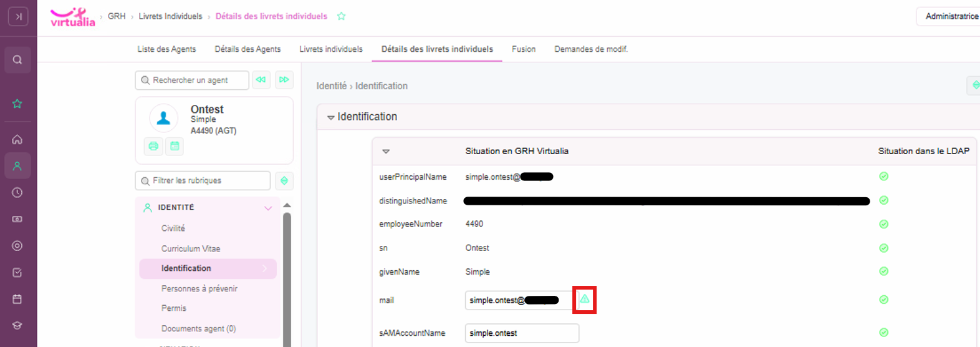Click arrow beside Identification menu item

tap(265, 268)
